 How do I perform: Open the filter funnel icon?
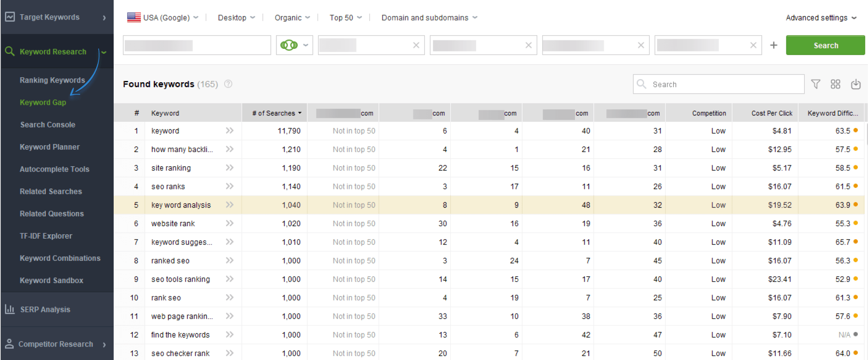[x=816, y=84]
